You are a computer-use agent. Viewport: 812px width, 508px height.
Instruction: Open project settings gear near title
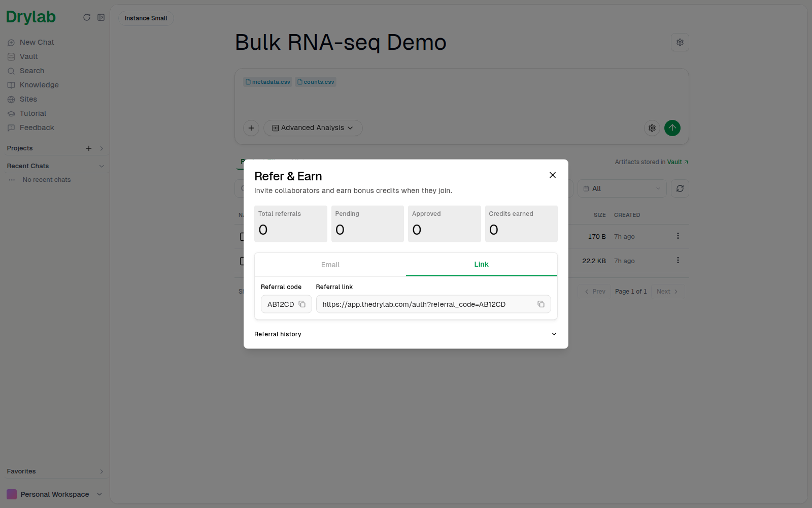click(680, 42)
